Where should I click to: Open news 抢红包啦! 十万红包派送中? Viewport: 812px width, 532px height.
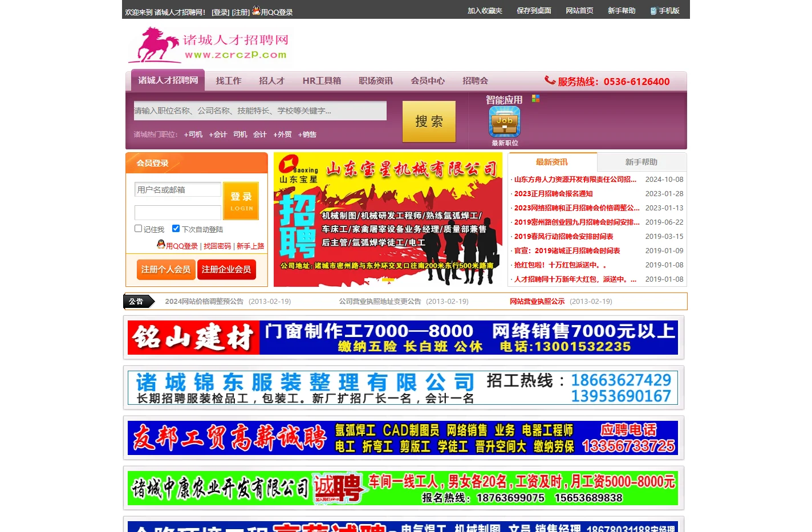click(560, 265)
